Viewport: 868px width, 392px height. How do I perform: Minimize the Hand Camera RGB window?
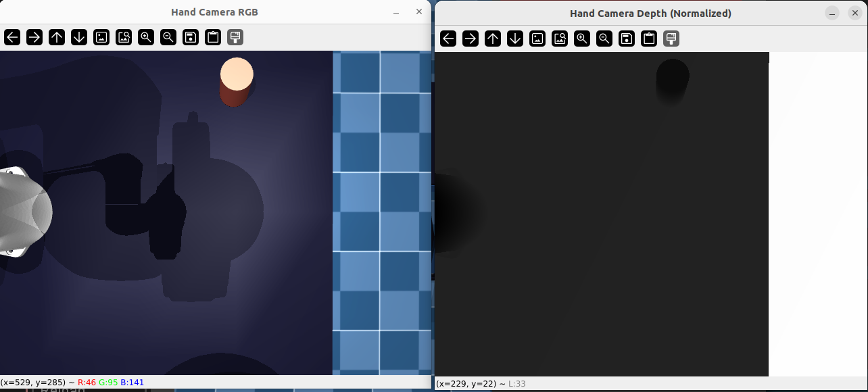(396, 12)
